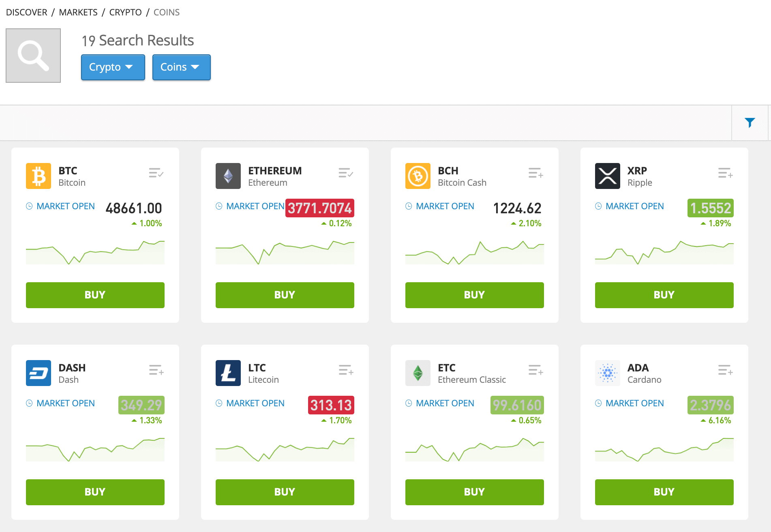Image resolution: width=771 pixels, height=532 pixels.
Task: Buy Dash
Action: [x=95, y=492]
